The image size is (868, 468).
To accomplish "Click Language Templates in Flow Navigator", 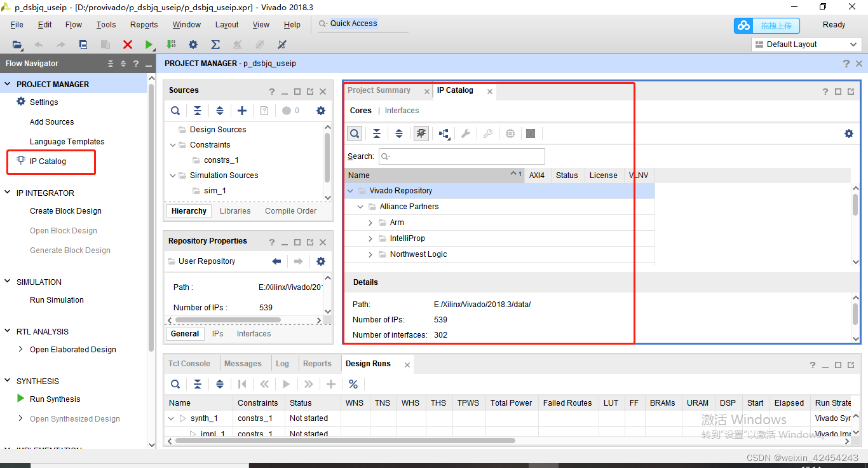I will pos(67,142).
